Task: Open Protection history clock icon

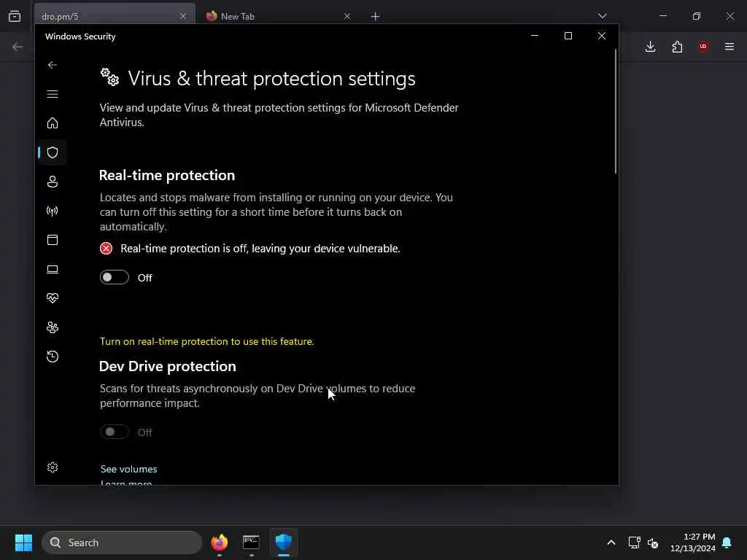Action: pos(53,357)
